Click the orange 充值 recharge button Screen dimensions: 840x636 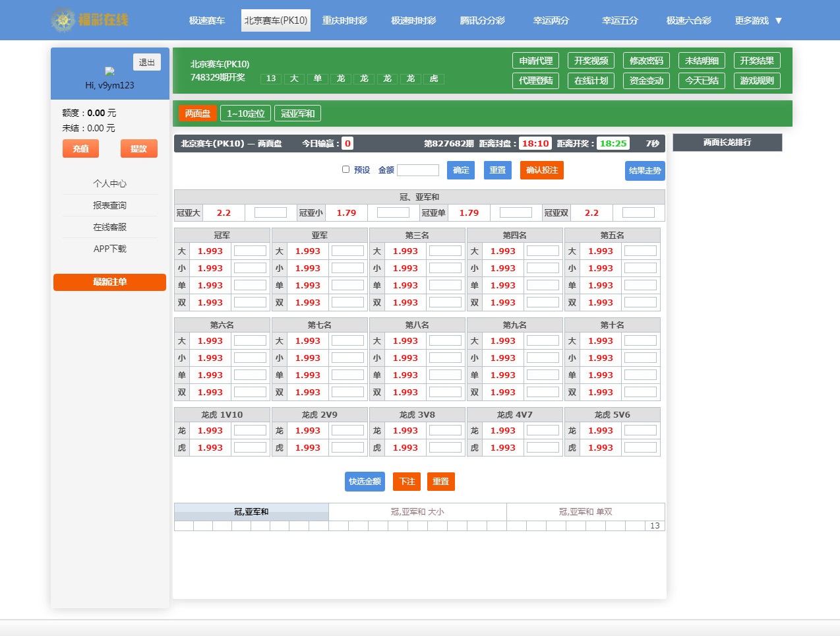(x=80, y=148)
